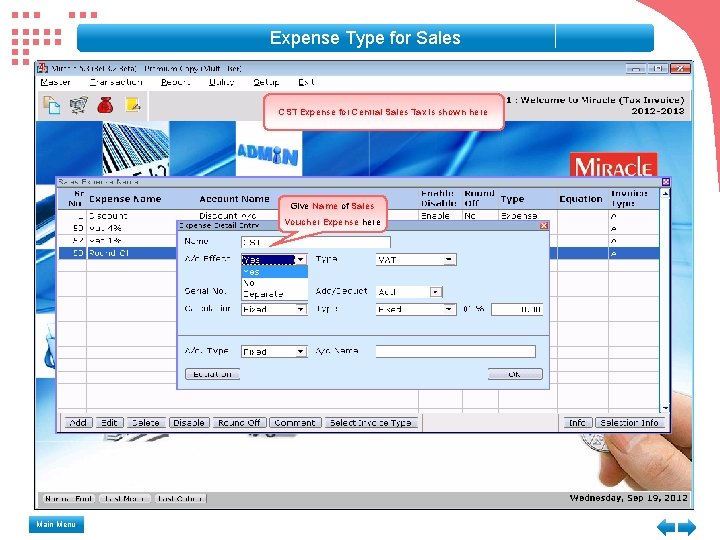Click the Miracle red logo
Viewport: 720px width, 540px height.
coord(613,165)
